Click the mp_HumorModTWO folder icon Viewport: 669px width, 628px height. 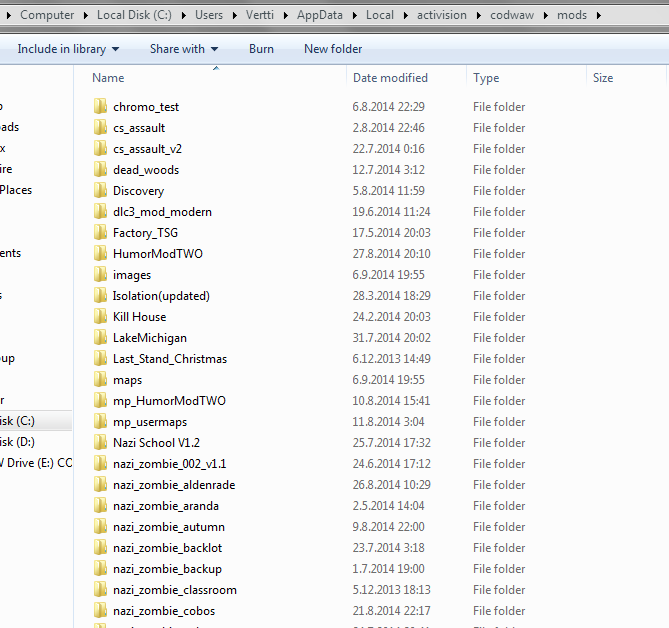100,400
